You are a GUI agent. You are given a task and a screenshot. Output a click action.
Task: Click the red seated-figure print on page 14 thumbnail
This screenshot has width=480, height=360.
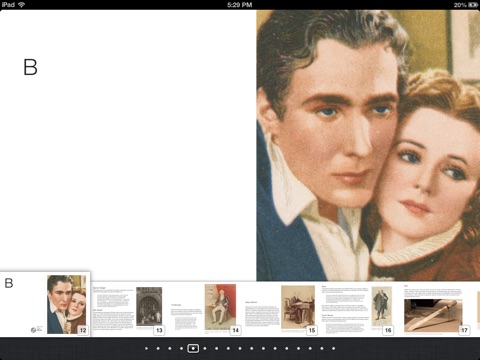pyautogui.click(x=220, y=307)
